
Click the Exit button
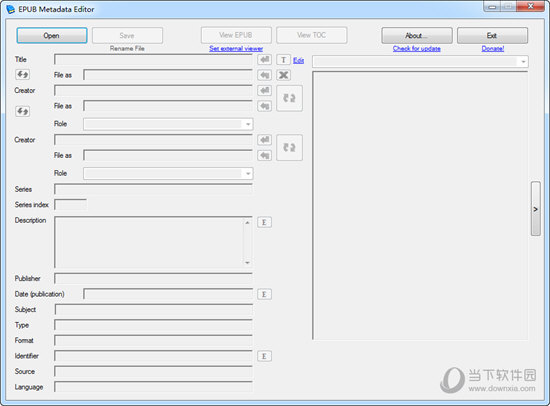(x=492, y=35)
